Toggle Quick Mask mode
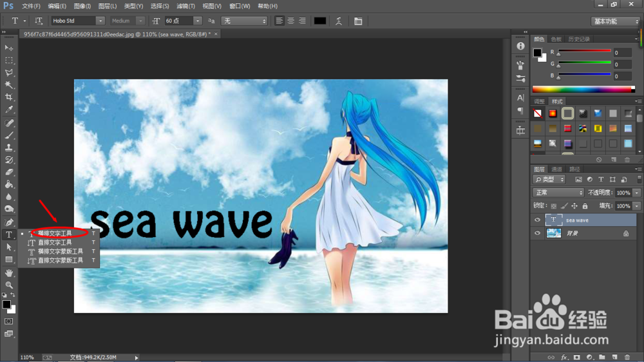Image resolution: width=644 pixels, height=362 pixels. click(8, 321)
